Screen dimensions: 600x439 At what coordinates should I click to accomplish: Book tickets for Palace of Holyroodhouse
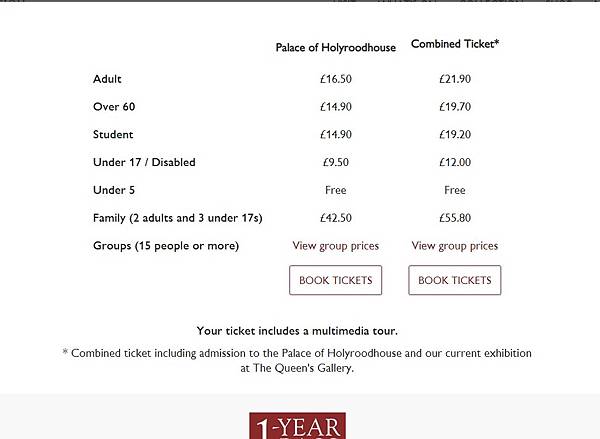click(x=335, y=280)
